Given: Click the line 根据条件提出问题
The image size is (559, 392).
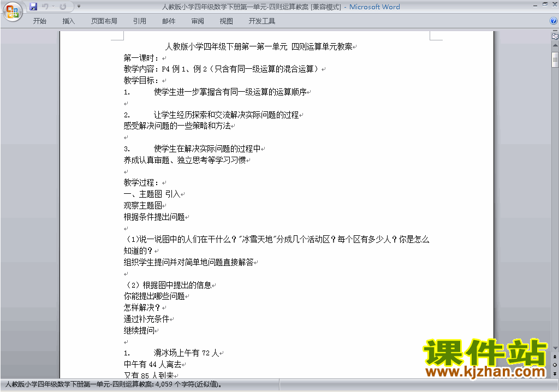Looking at the screenshot, I should coord(156,217).
